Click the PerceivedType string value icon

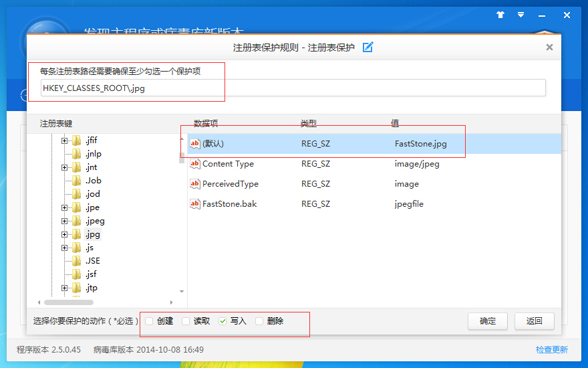[x=195, y=184]
